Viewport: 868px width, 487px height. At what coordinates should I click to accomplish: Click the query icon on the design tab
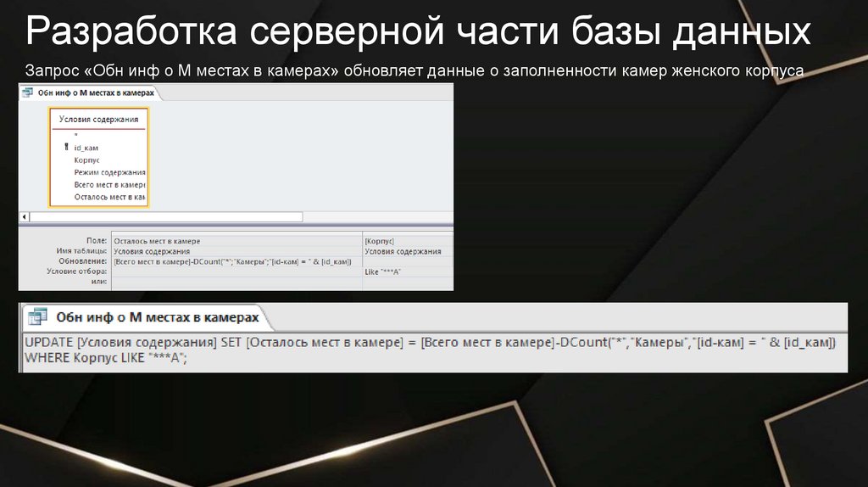pos(27,92)
